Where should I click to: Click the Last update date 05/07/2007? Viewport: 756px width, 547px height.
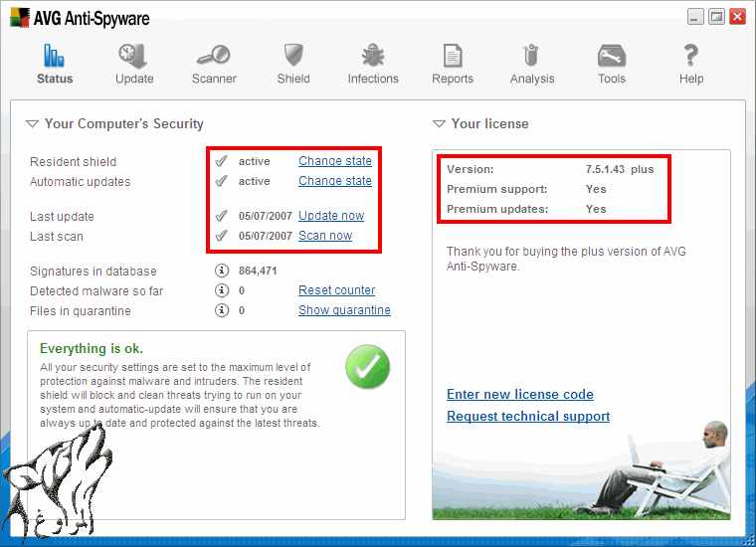coord(266,216)
